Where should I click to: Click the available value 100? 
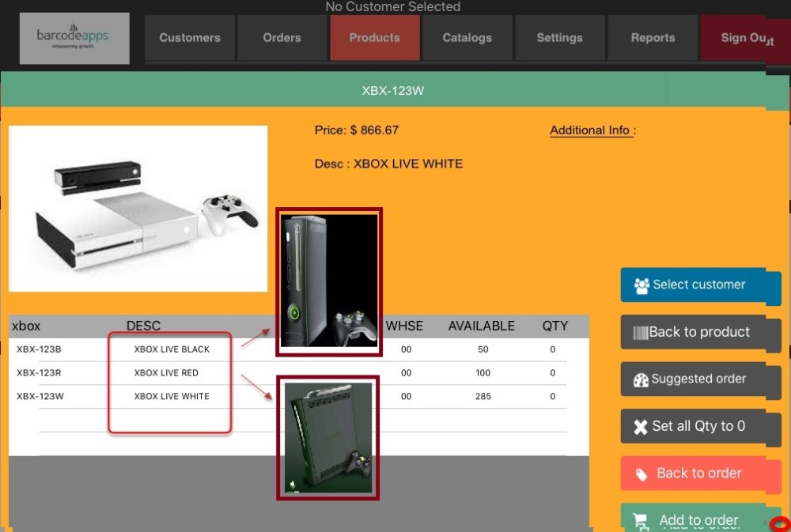point(483,372)
